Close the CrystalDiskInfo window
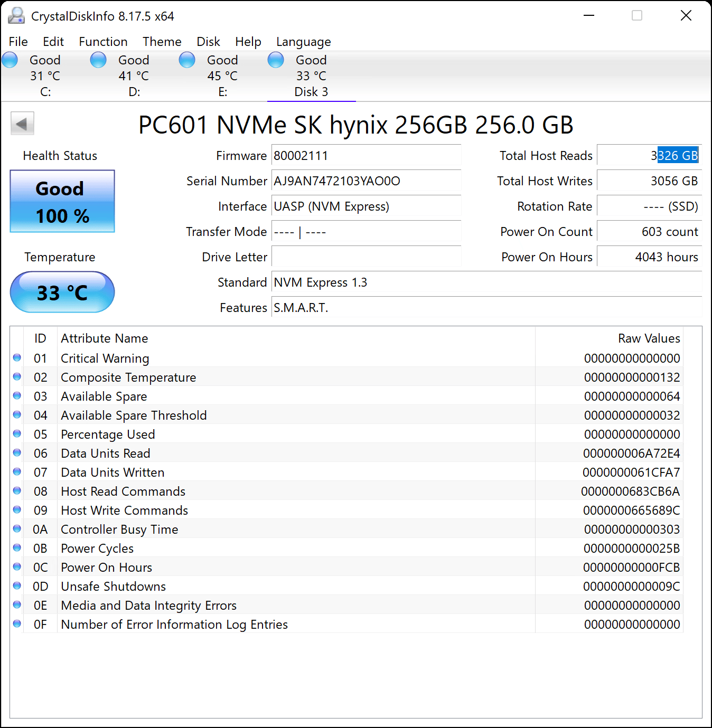 tap(686, 16)
